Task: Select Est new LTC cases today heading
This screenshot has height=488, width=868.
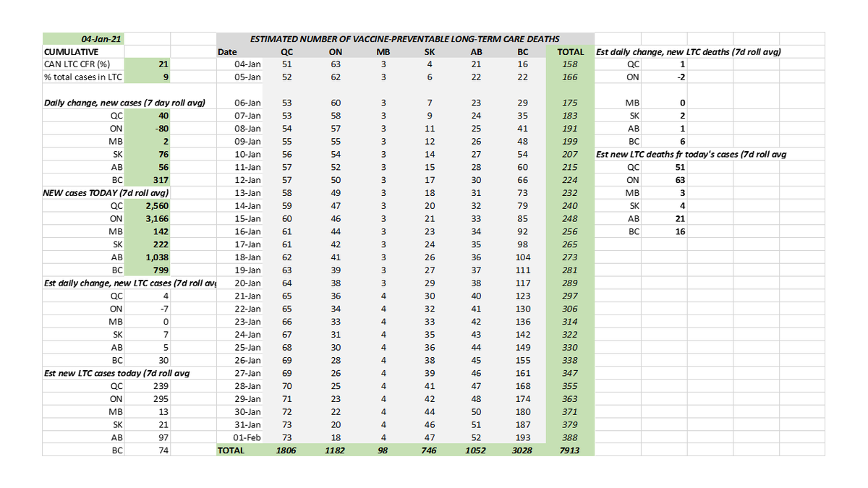Action: click(119, 374)
